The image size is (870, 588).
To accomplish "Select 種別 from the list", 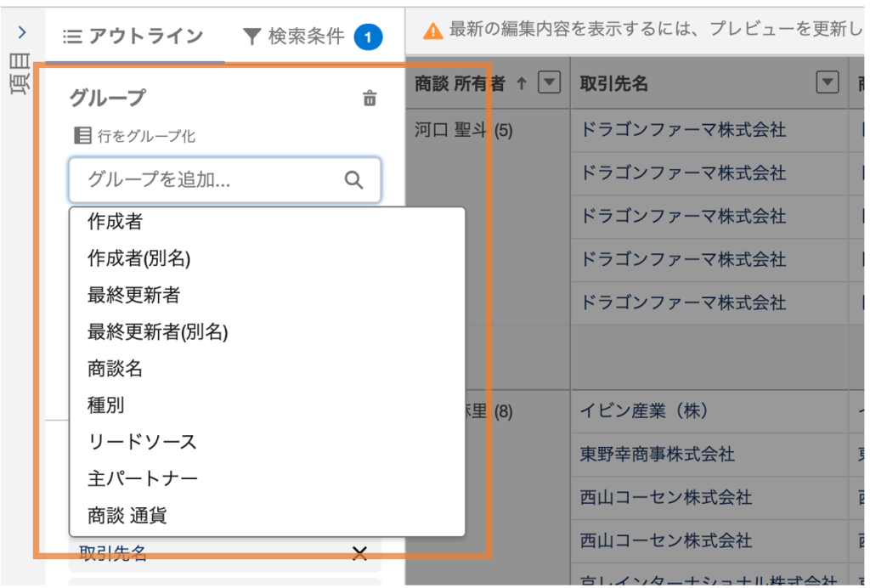I will pyautogui.click(x=106, y=404).
